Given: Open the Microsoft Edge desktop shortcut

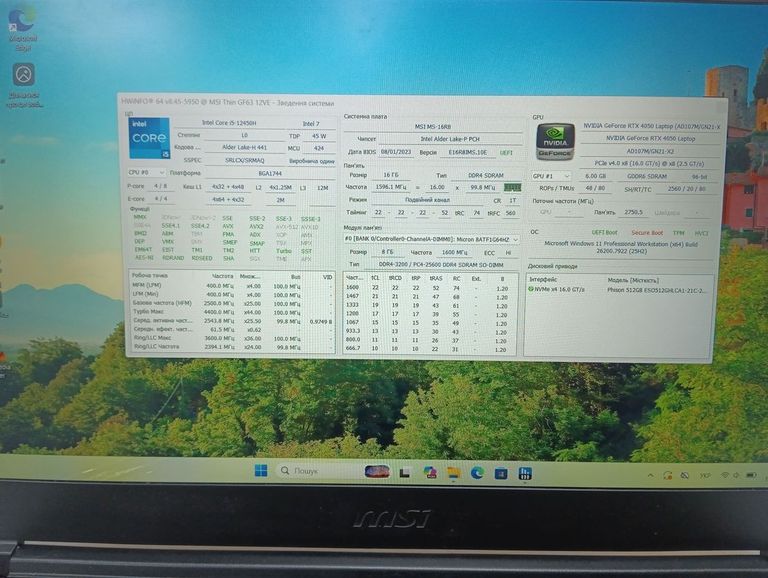Looking at the screenshot, I should [23, 29].
